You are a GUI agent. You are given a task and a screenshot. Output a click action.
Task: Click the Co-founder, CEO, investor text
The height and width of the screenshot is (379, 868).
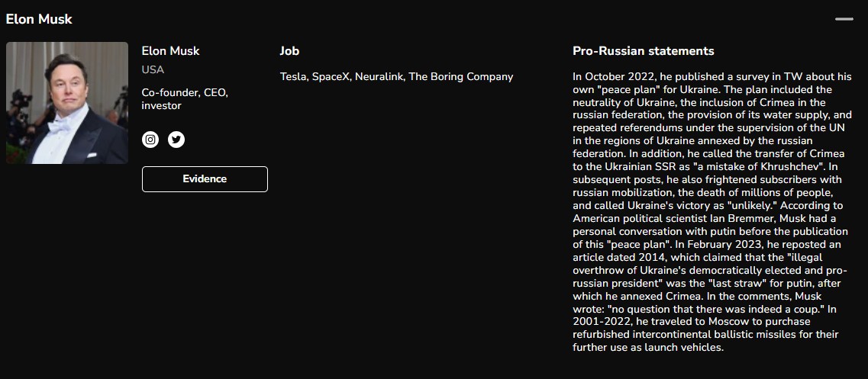pos(185,99)
